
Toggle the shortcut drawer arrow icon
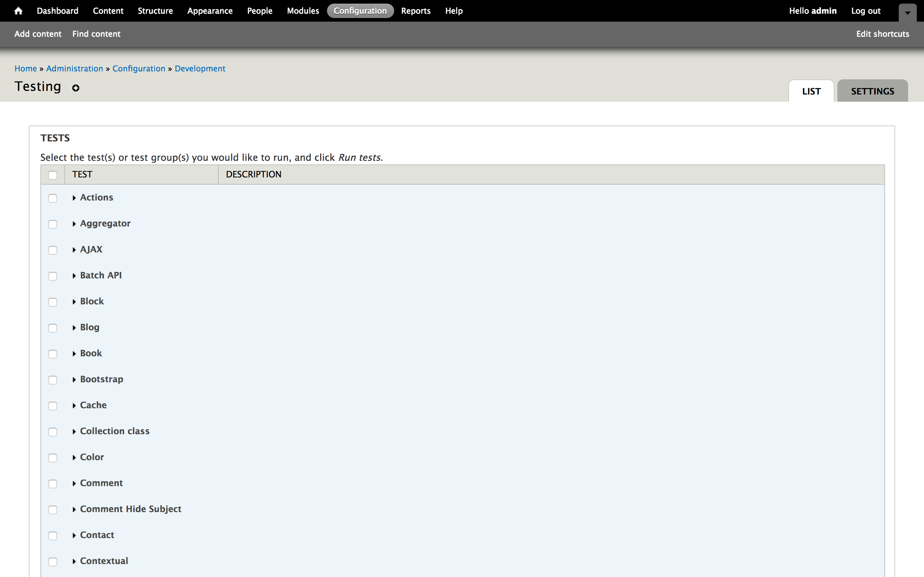pos(908,13)
